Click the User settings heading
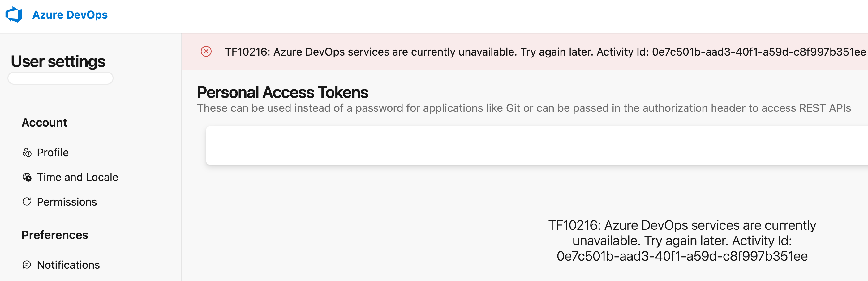868x281 pixels. (58, 61)
